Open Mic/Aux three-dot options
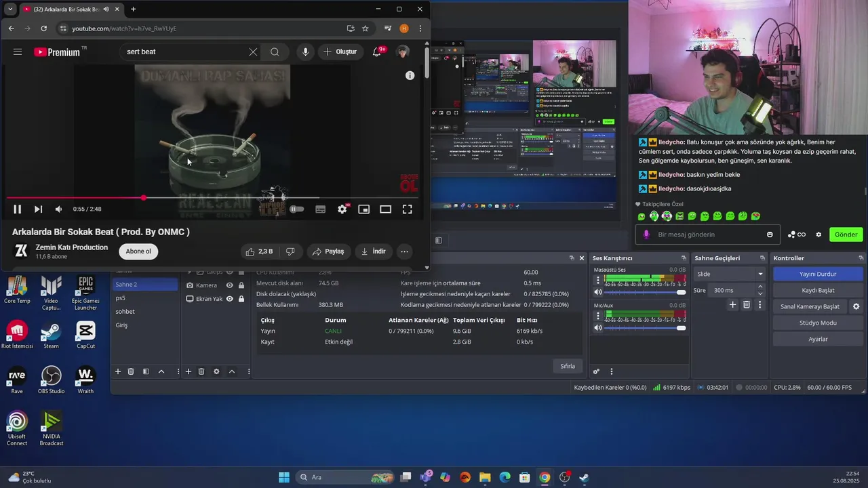This screenshot has width=868, height=488. pyautogui.click(x=598, y=314)
